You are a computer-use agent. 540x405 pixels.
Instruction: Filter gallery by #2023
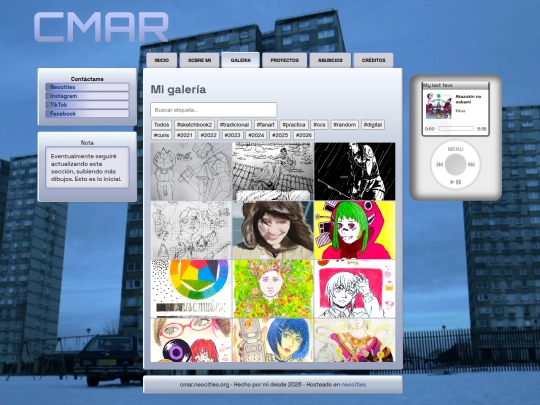coord(232,135)
